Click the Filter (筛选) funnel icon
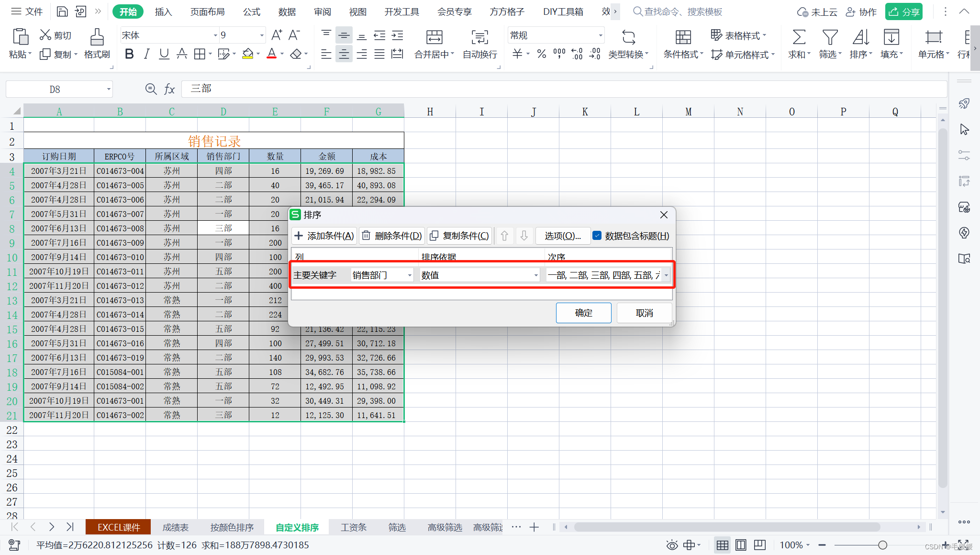980x555 pixels. [x=830, y=37]
